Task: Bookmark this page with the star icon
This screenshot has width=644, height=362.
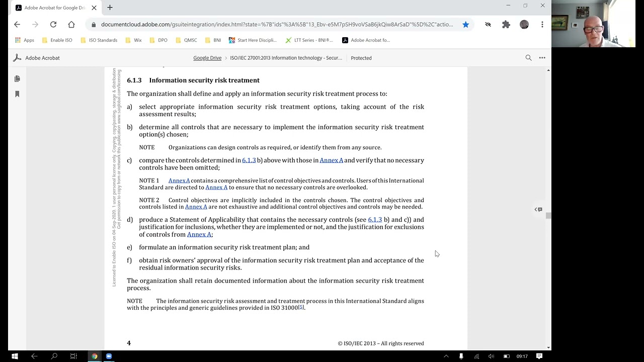Action: click(x=466, y=24)
